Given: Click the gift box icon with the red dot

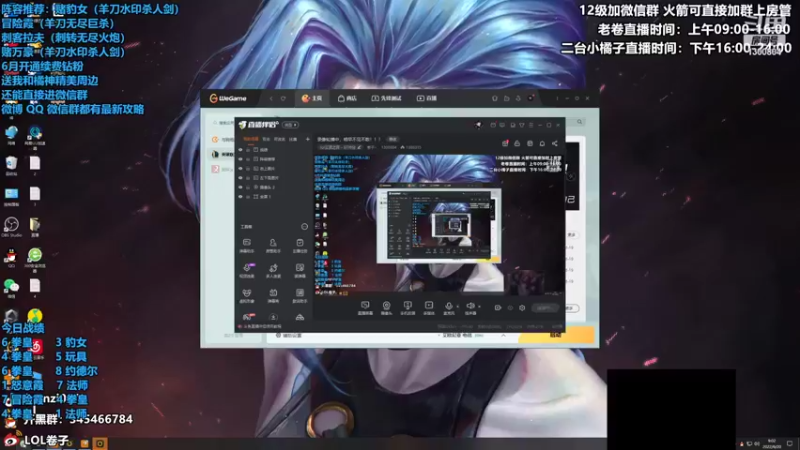Looking at the screenshot, I should coord(505,143).
